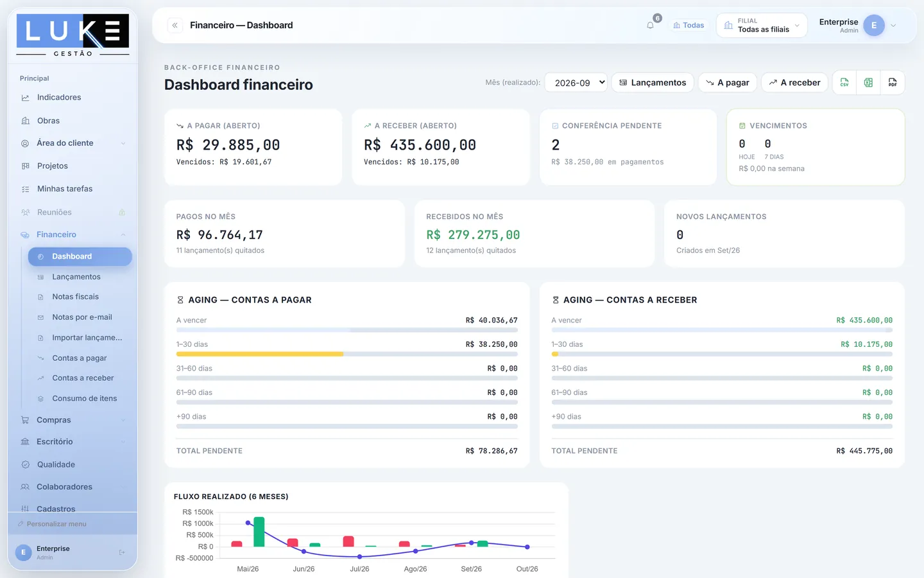The width and height of the screenshot is (924, 578).
Task: Open the month selector showing 2026-09
Action: 576,83
